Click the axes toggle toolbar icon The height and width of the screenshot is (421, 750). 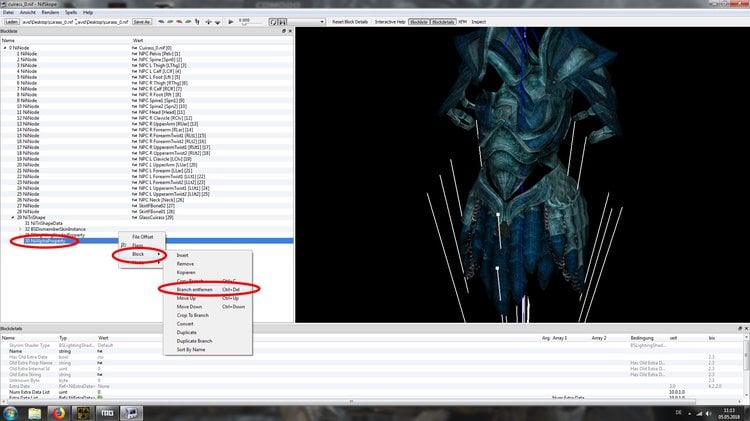197,22
